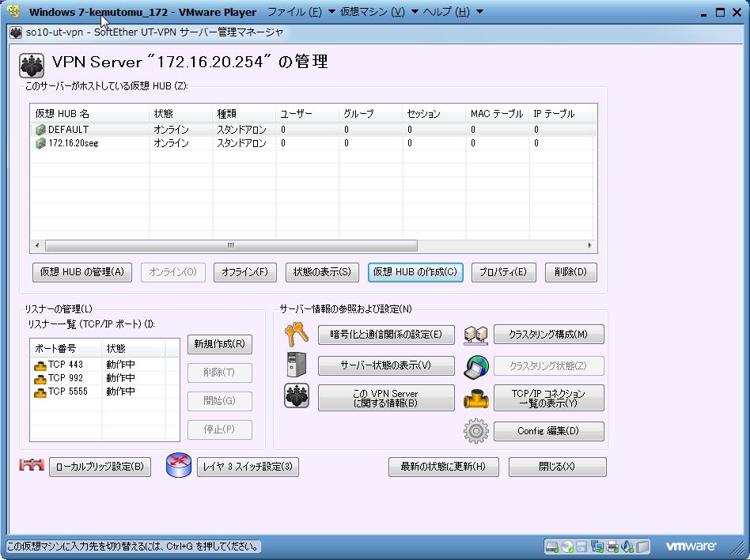This screenshot has height=560, width=750.
Task: Open ローカルブリッジ設定(B) button
Action: click(x=100, y=467)
